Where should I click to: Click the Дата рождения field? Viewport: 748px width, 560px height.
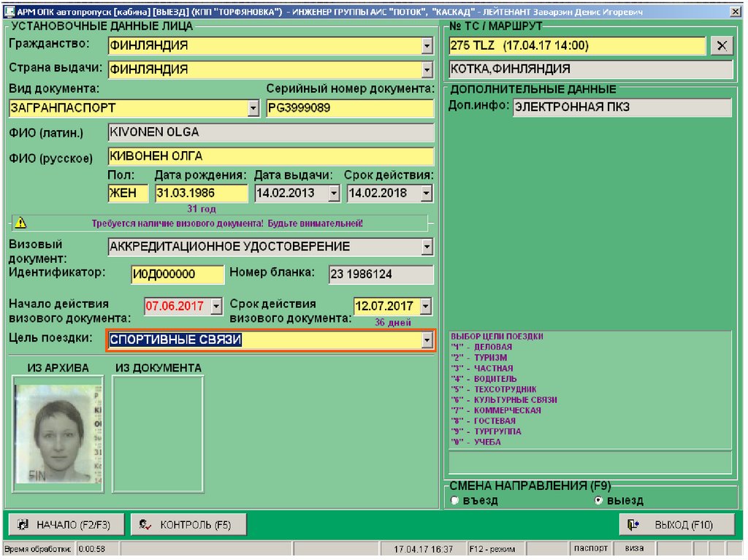(201, 193)
